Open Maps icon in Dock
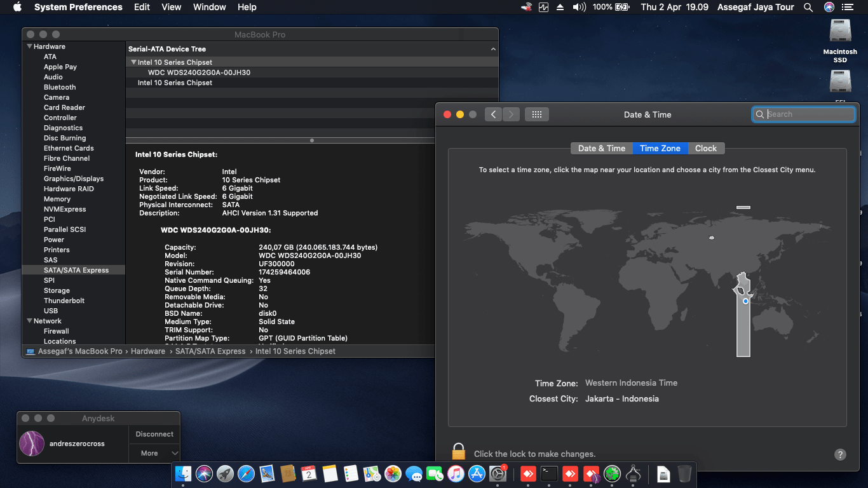 (x=372, y=473)
